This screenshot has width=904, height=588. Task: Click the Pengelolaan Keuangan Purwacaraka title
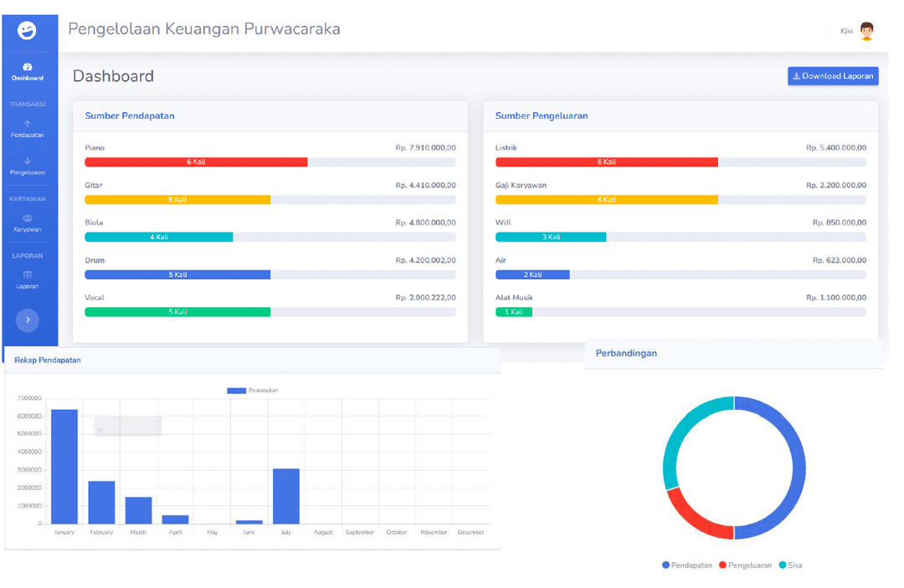[203, 29]
